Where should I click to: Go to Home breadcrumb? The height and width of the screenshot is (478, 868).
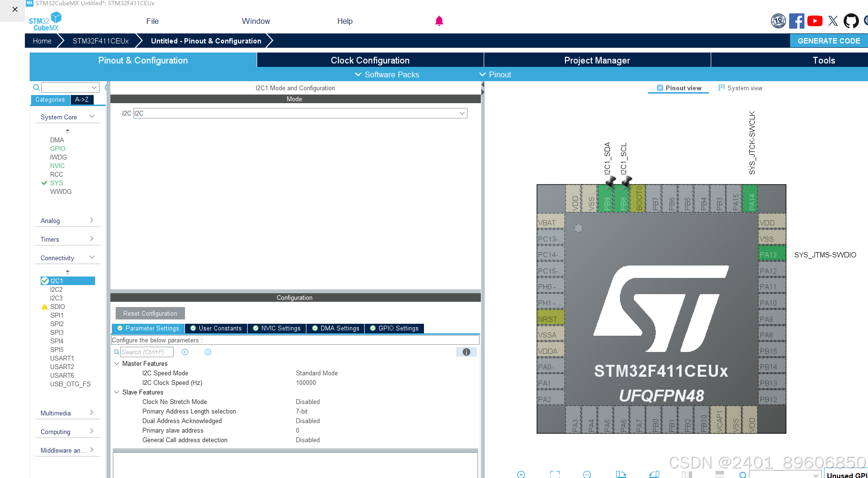pos(42,41)
